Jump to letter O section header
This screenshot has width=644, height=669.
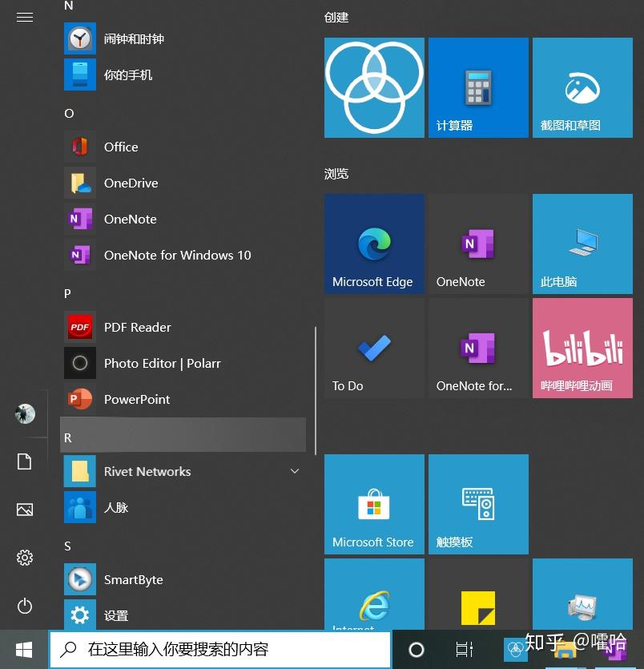click(69, 114)
